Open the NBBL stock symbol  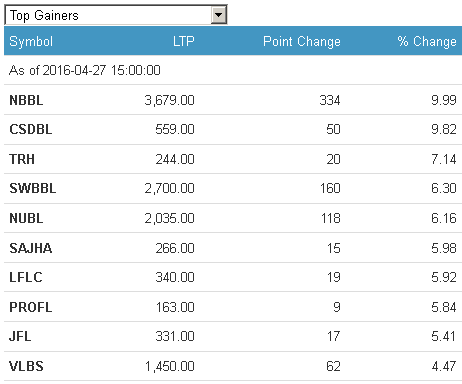[x=26, y=100]
